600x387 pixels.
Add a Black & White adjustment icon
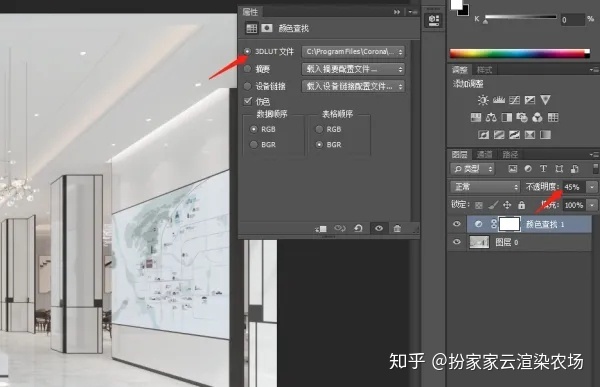coord(507,117)
